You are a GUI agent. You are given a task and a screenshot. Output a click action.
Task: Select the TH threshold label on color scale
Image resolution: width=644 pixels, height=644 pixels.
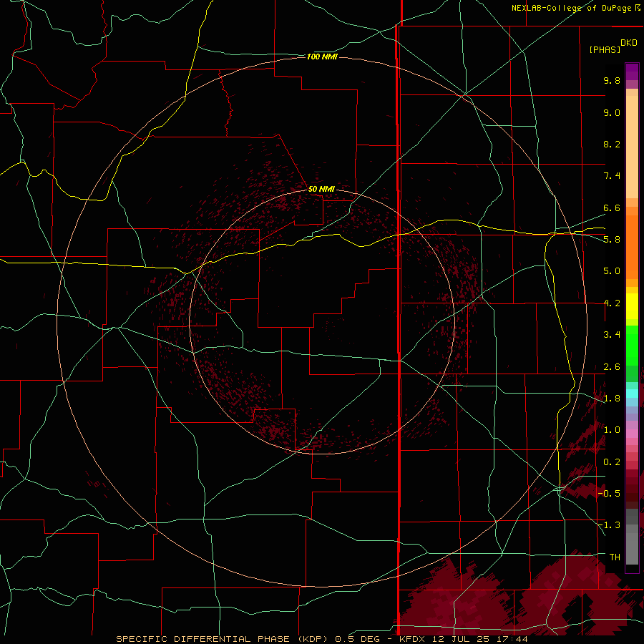(x=615, y=557)
